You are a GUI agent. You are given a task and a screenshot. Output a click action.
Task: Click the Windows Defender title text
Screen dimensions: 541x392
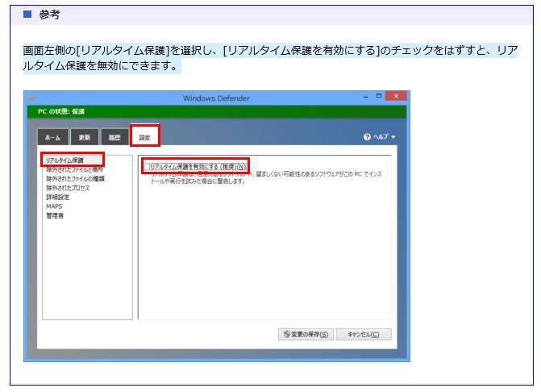pos(216,98)
